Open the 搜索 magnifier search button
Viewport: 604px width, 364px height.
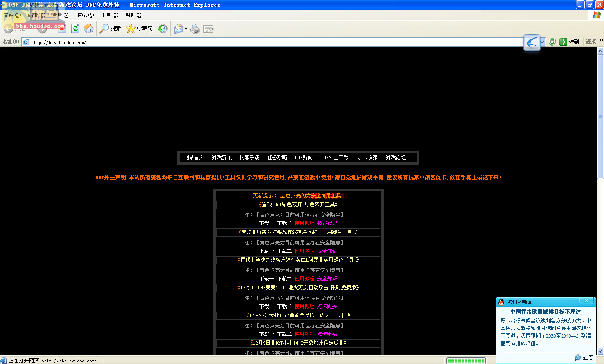pyautogui.click(x=110, y=29)
